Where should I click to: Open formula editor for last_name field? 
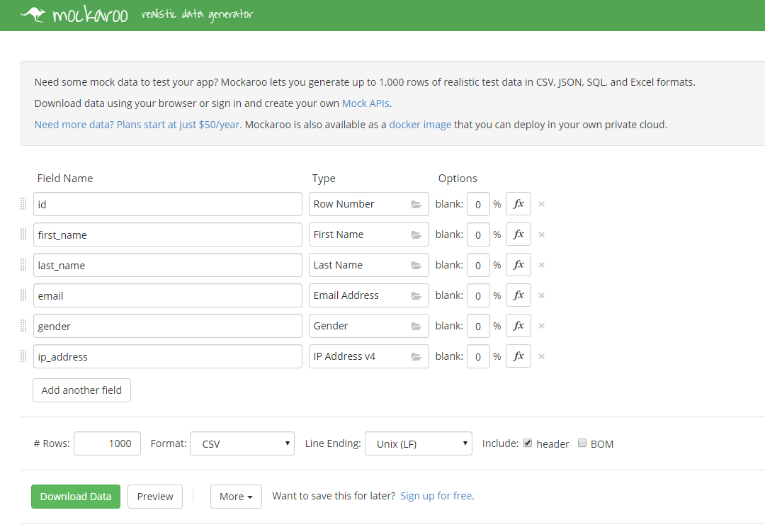click(518, 265)
